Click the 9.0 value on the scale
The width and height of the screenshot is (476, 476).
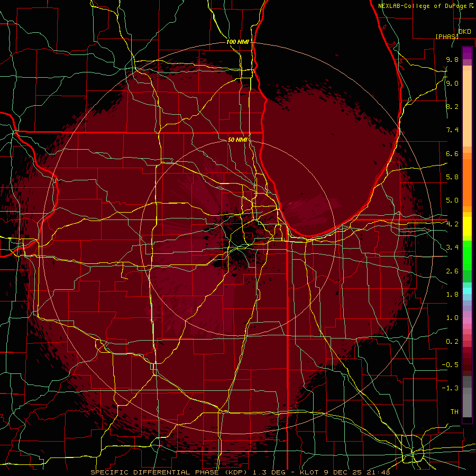click(x=452, y=83)
